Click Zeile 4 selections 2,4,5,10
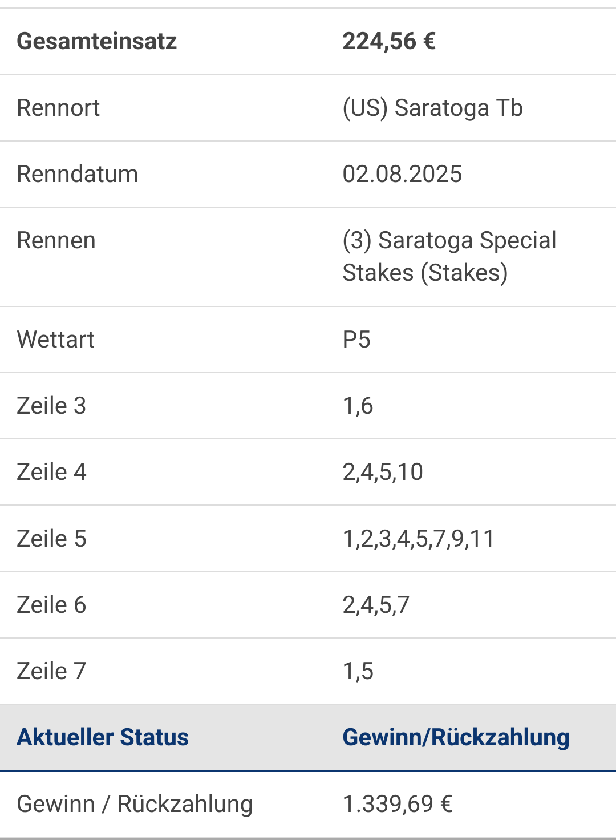This screenshot has height=840, width=616. (x=383, y=472)
